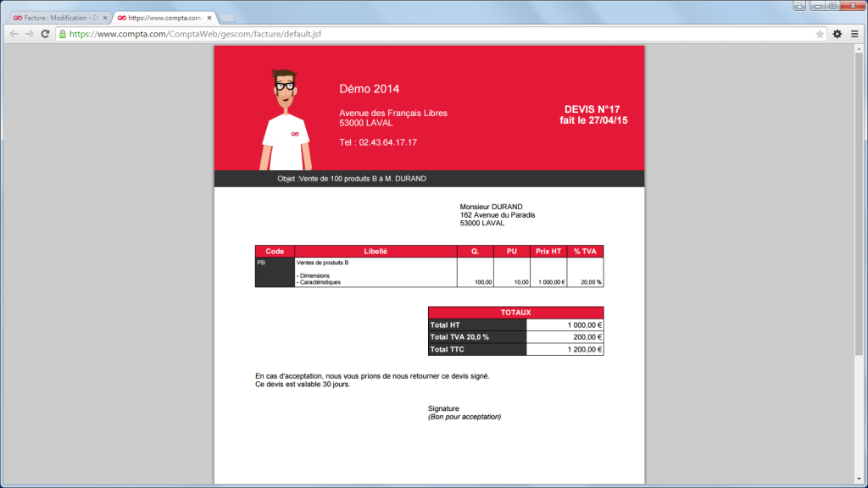This screenshot has height=488, width=868.
Task: Click the browser back arrow
Action: [x=14, y=34]
